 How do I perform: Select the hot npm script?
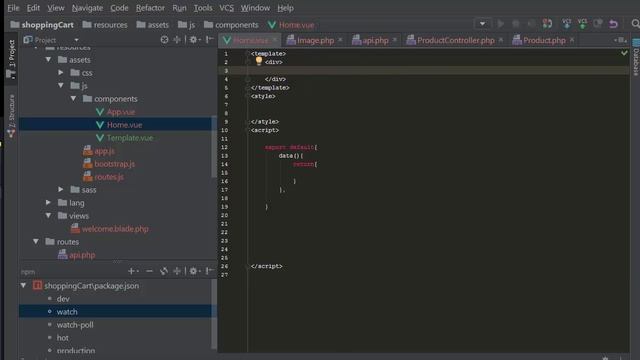[x=62, y=338]
